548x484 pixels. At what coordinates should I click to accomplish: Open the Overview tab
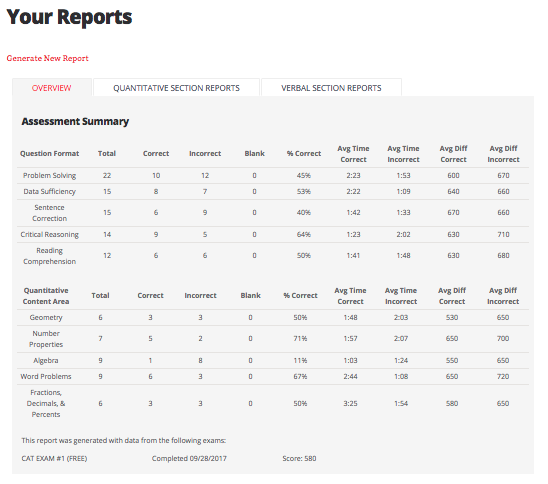(x=51, y=88)
